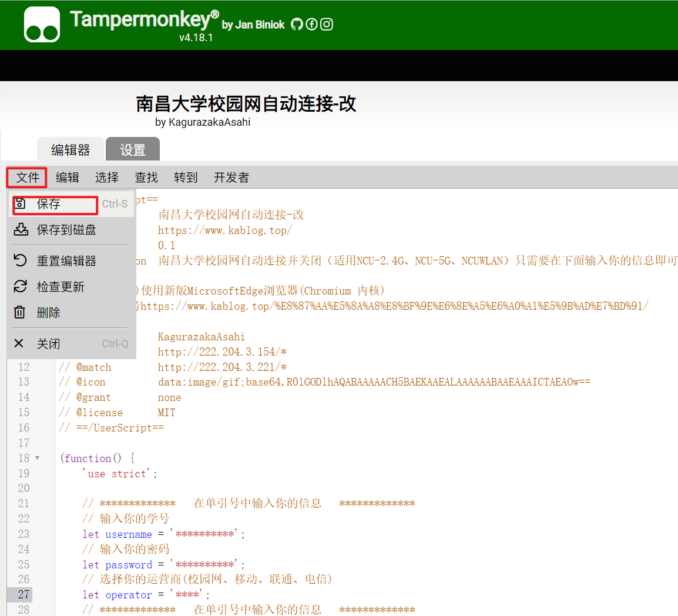Image resolution: width=678 pixels, height=616 pixels.
Task: Open the 查找 menu
Action: coord(146,178)
